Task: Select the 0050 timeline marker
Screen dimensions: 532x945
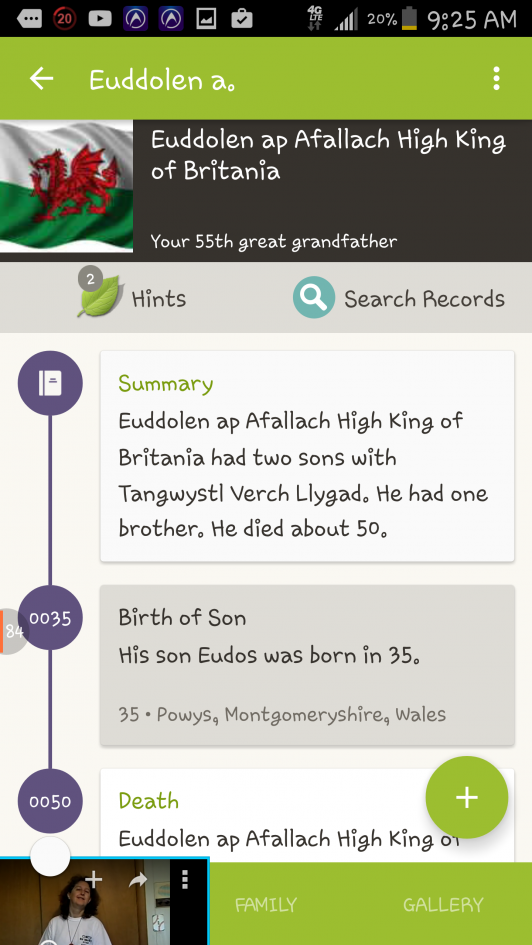Action: 50,801
